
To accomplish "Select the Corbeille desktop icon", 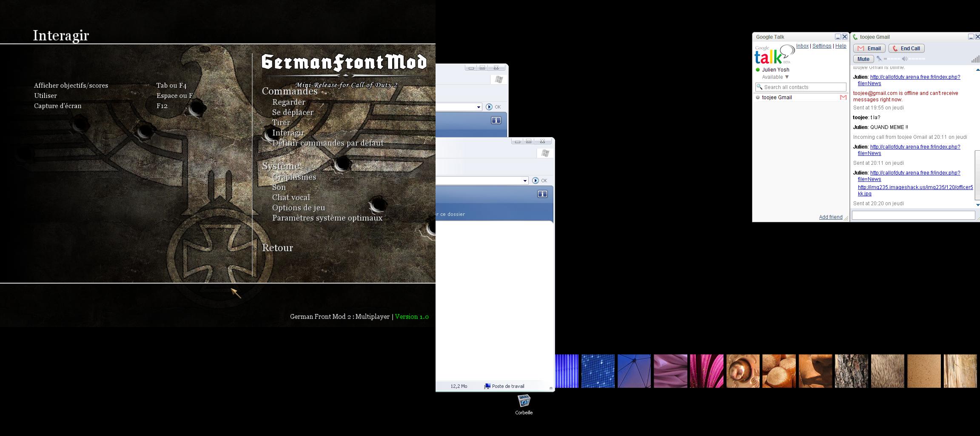I will 524,404.
